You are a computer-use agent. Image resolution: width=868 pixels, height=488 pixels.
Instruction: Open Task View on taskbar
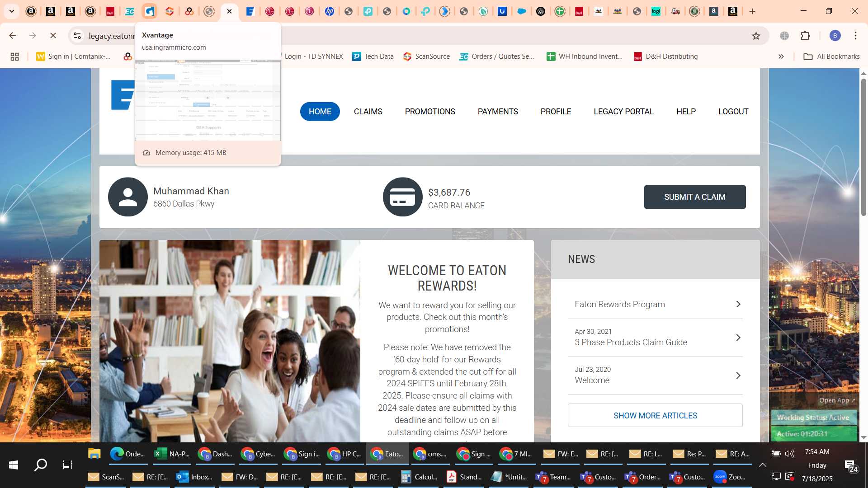coord(67,465)
